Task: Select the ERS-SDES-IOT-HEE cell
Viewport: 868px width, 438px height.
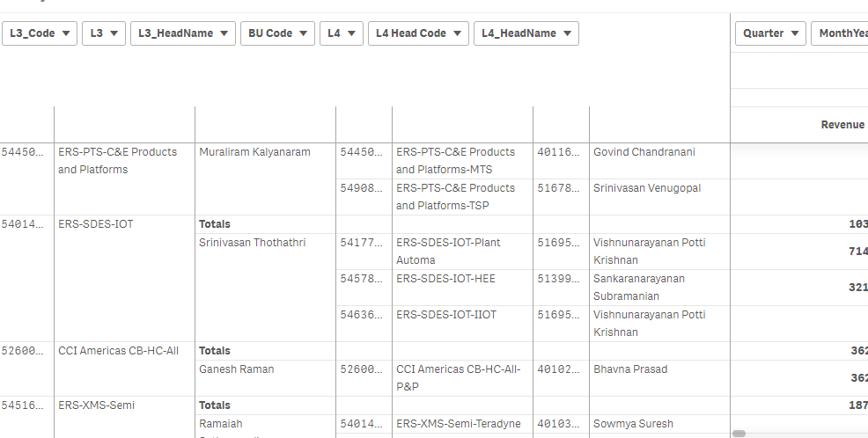Action: [445, 279]
